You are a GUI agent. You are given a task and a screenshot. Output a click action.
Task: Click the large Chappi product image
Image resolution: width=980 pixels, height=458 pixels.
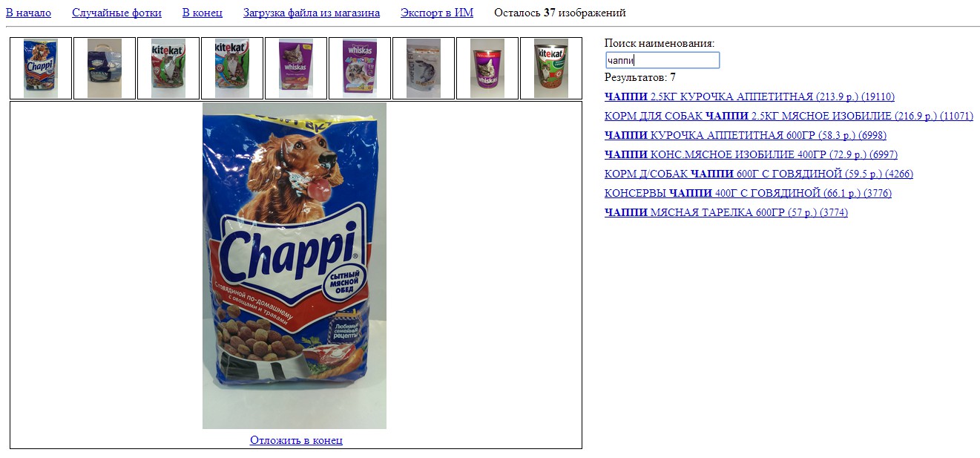point(295,266)
